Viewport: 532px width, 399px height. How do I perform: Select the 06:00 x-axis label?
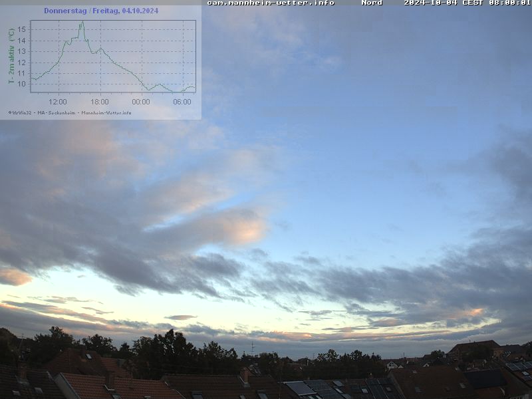[x=182, y=102]
